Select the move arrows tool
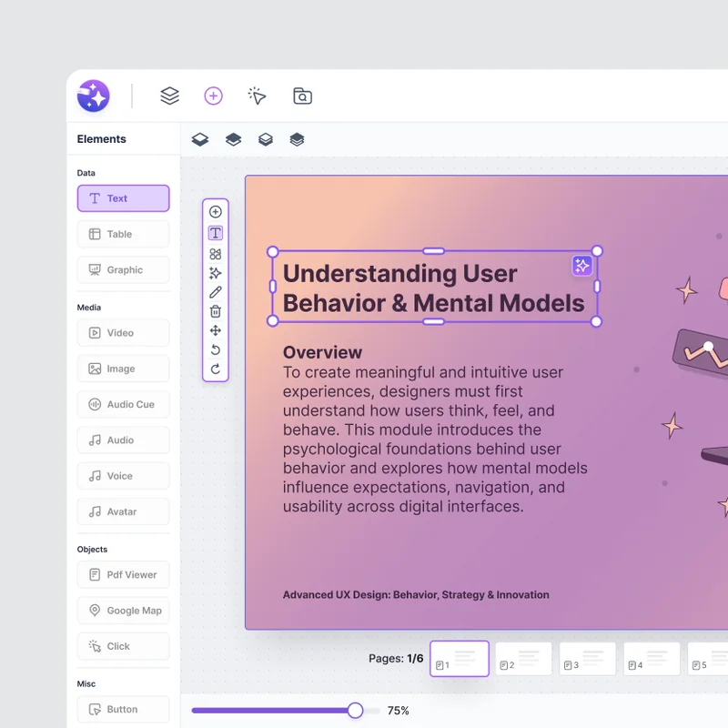 pos(216,330)
